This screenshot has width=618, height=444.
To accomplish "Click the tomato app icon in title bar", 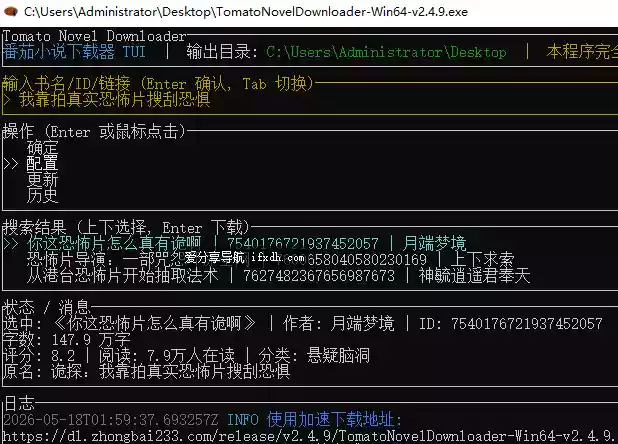I will pyautogui.click(x=11, y=11).
